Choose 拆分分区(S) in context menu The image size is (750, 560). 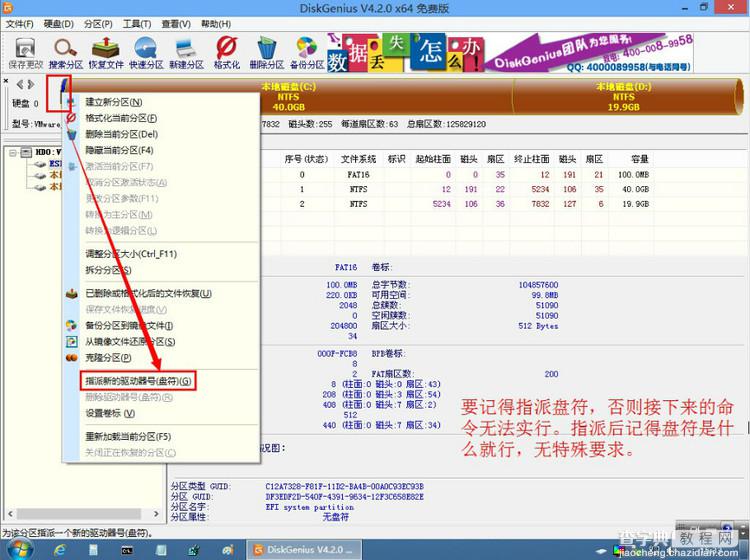tap(108, 270)
